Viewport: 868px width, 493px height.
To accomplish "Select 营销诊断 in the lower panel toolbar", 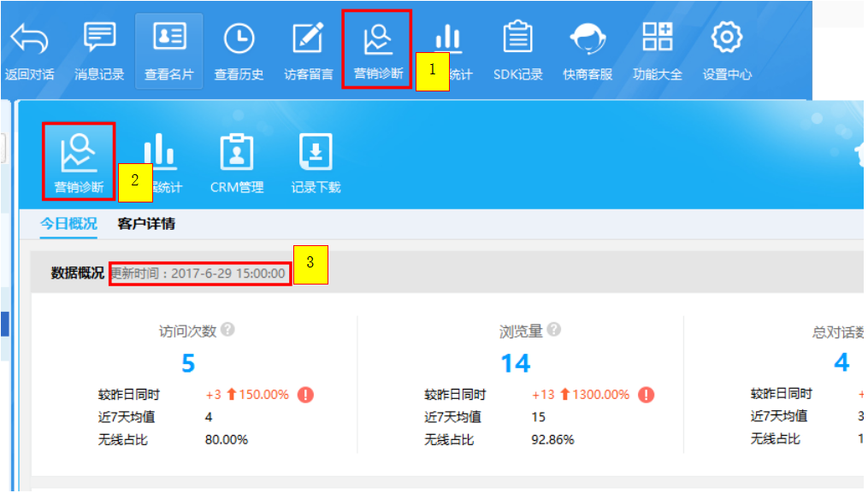I will pyautogui.click(x=79, y=154).
